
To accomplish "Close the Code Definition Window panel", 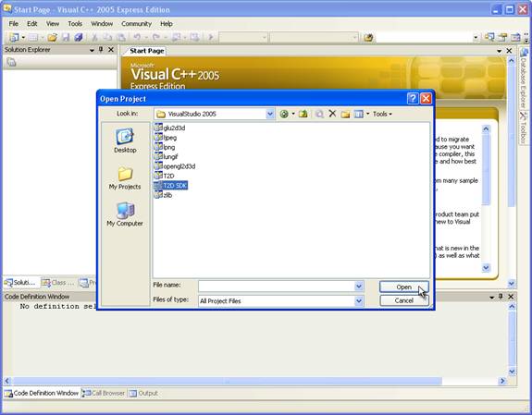I will coord(511,297).
